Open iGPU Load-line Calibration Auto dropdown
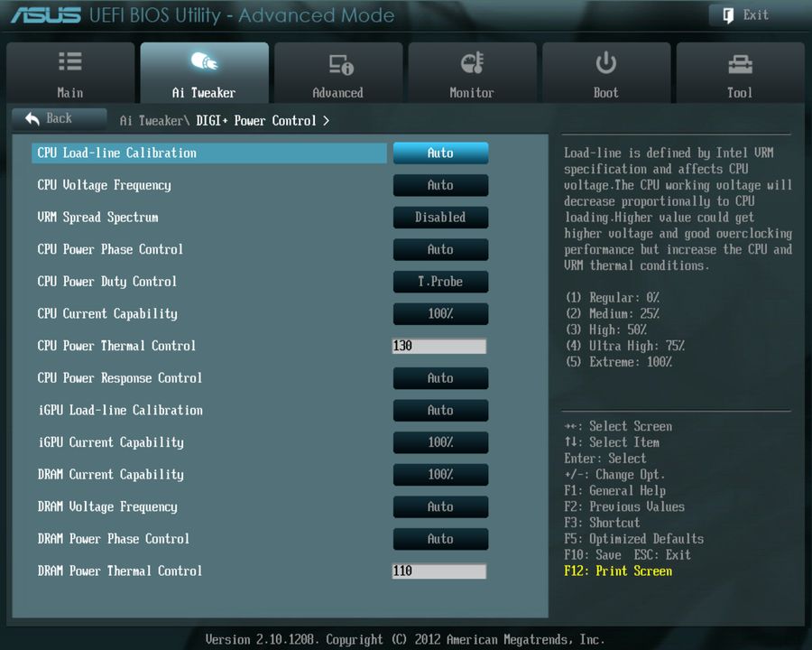812x650 pixels. (440, 410)
